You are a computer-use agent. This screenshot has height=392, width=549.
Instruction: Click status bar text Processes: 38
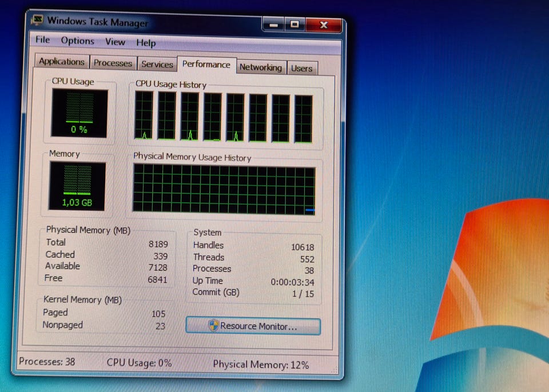click(x=47, y=362)
